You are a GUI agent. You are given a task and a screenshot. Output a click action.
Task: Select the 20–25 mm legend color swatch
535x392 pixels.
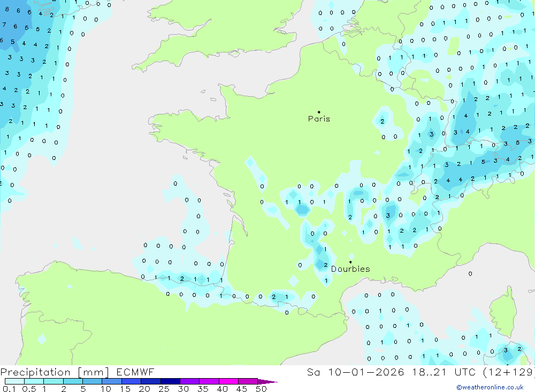(150, 381)
